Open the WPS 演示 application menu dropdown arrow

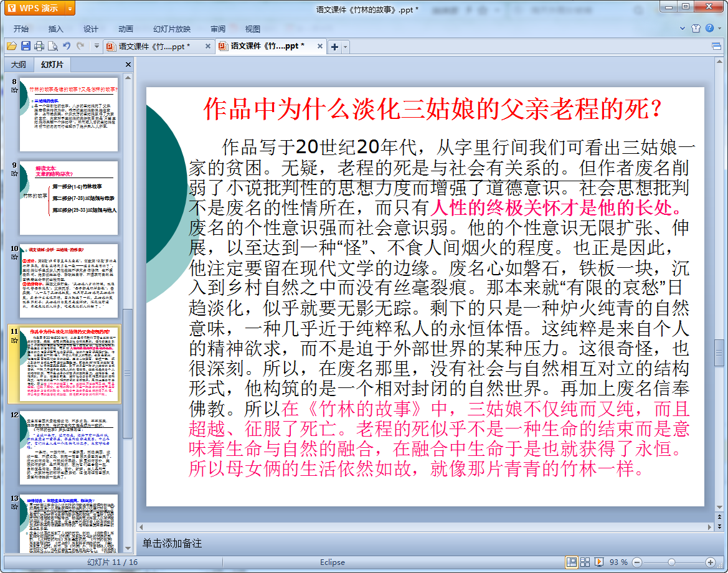pos(70,8)
